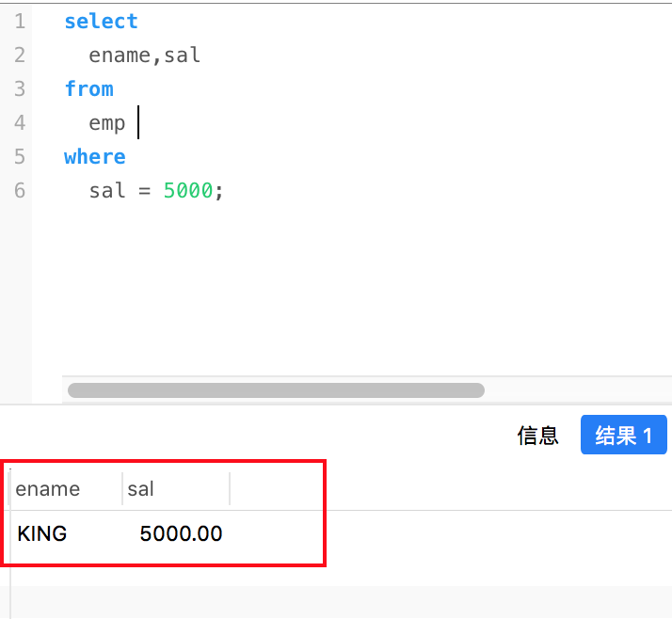Click line number 1 in gutter
This screenshot has width=672, height=619.
(x=20, y=22)
